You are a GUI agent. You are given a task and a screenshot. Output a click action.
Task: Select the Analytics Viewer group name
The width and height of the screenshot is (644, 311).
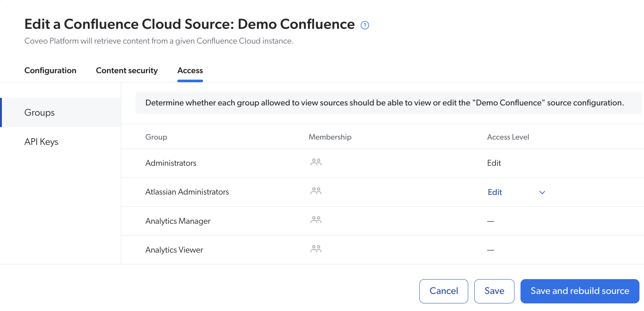point(174,250)
